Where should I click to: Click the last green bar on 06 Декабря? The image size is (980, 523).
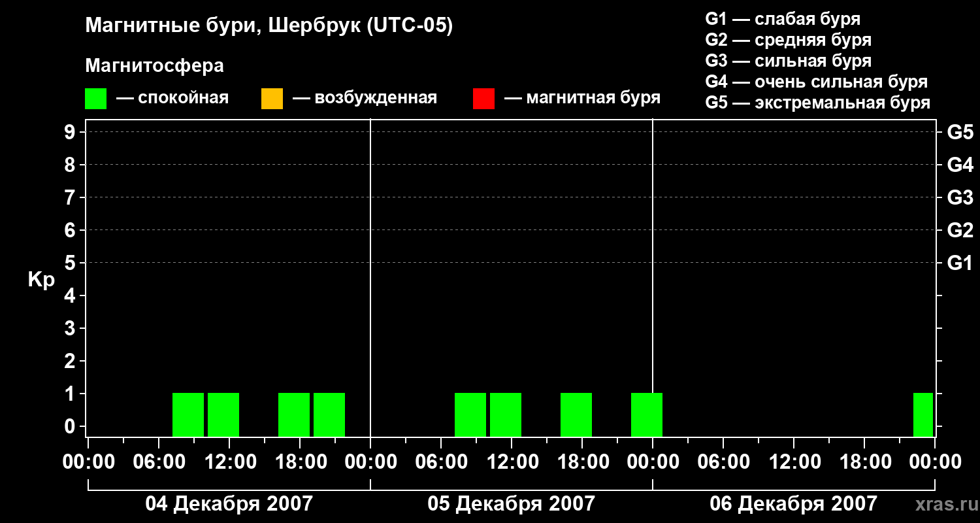(x=923, y=414)
